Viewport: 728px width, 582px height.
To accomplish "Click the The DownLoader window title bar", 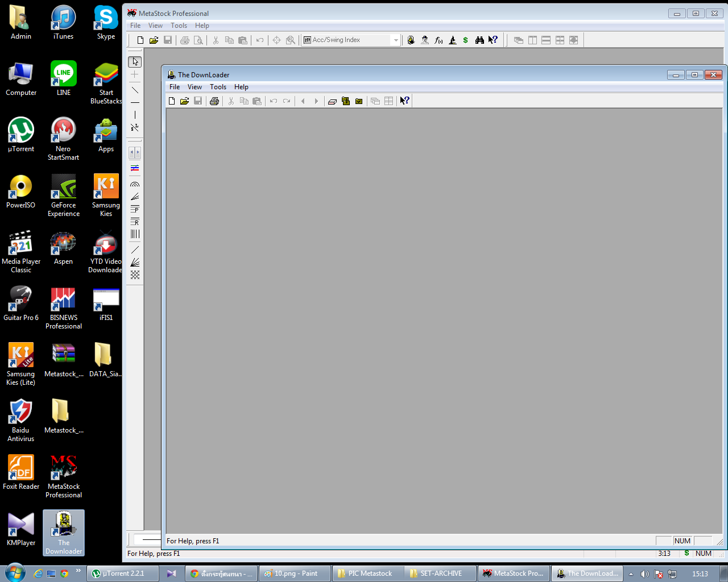I will [415, 74].
